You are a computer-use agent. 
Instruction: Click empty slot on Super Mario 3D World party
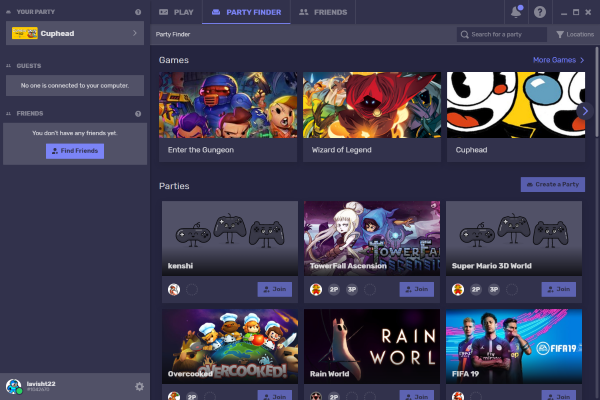tap(512, 289)
